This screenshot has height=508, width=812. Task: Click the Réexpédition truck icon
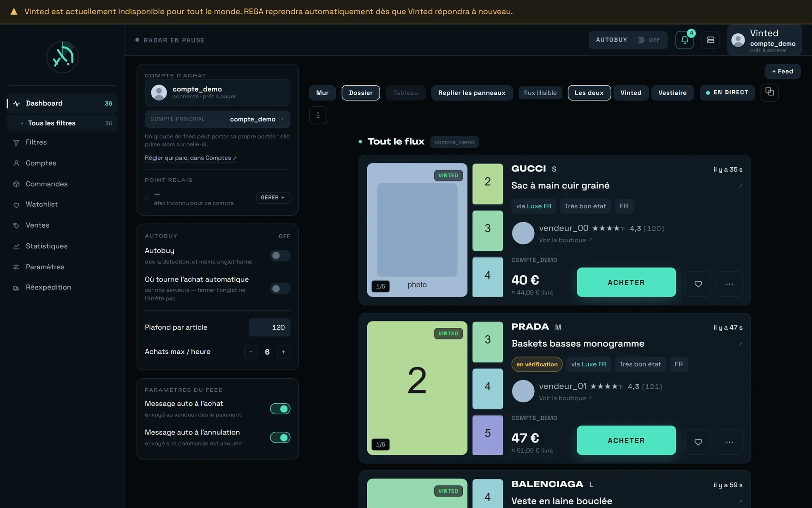tap(16, 288)
